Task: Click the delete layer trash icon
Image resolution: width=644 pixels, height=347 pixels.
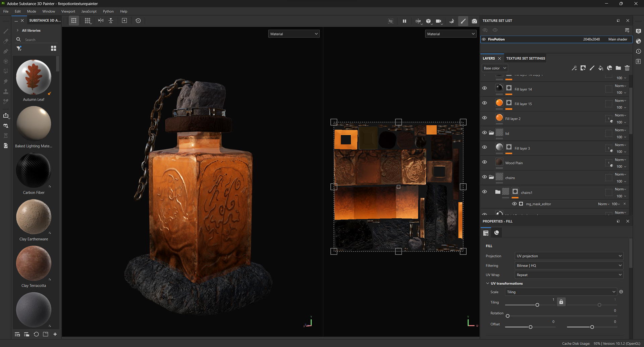Action: (x=627, y=68)
